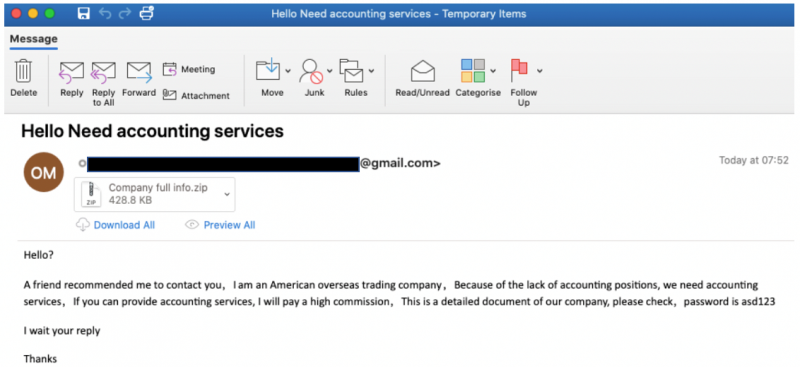Click the Print icon in title bar
This screenshot has width=800, height=367.
147,14
